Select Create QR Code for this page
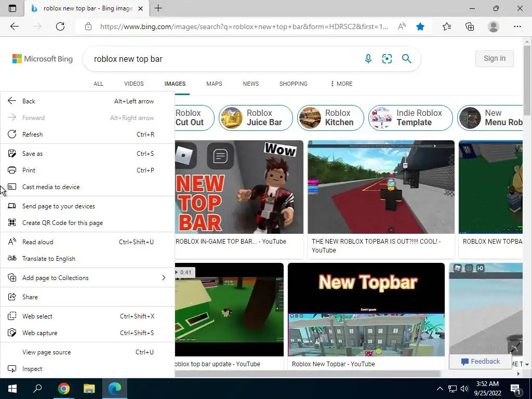 tap(87, 223)
